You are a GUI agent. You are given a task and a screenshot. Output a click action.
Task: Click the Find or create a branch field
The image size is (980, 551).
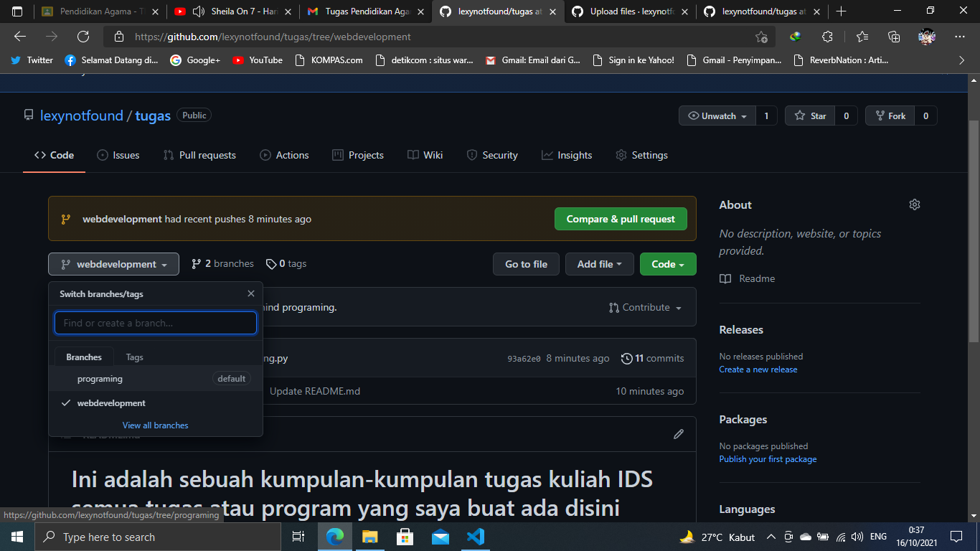click(x=156, y=323)
